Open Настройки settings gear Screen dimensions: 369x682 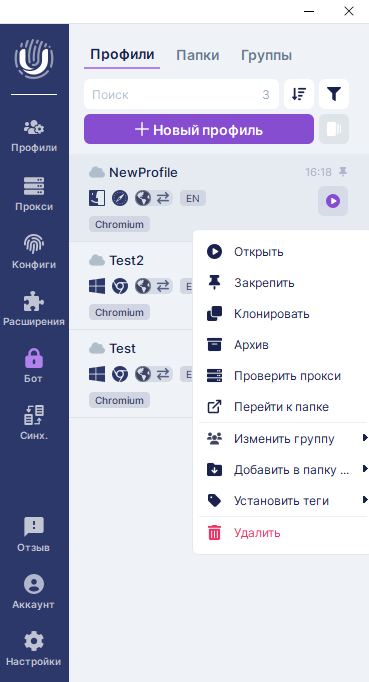pos(34,650)
